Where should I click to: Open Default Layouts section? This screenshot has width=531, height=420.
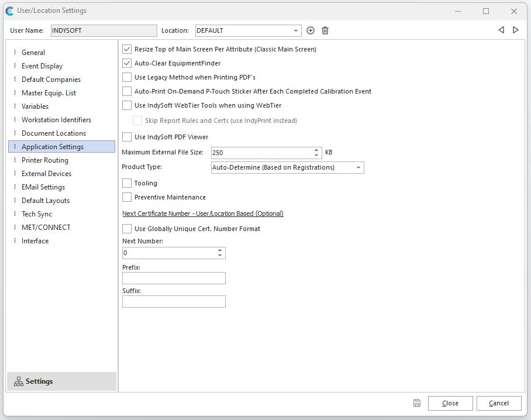61,201
